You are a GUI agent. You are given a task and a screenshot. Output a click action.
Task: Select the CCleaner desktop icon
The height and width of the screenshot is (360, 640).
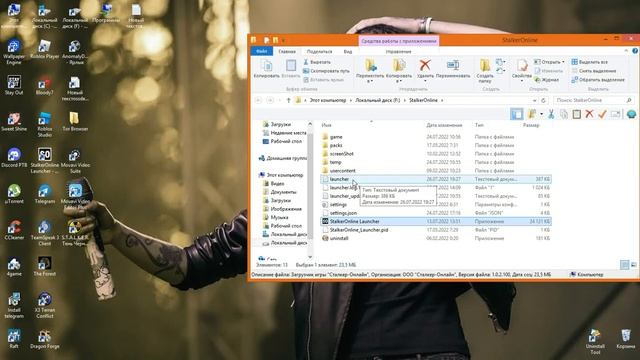pos(14,230)
